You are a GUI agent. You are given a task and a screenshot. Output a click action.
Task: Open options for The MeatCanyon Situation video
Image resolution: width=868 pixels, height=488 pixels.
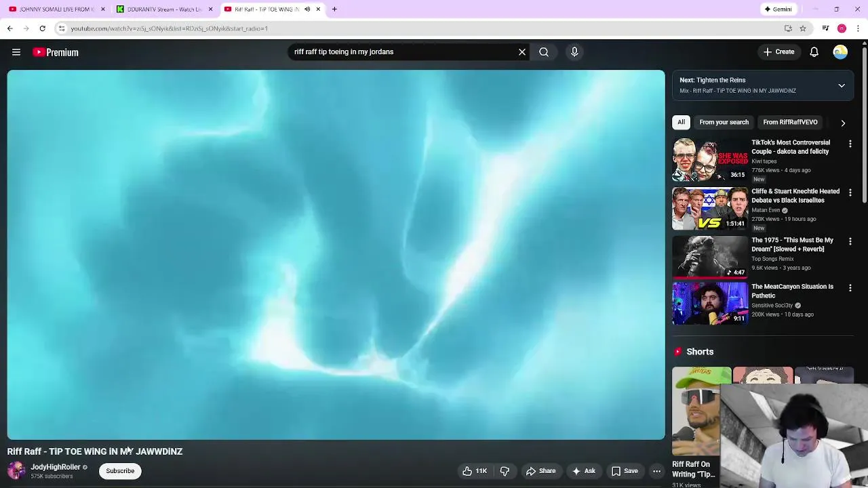tap(850, 287)
